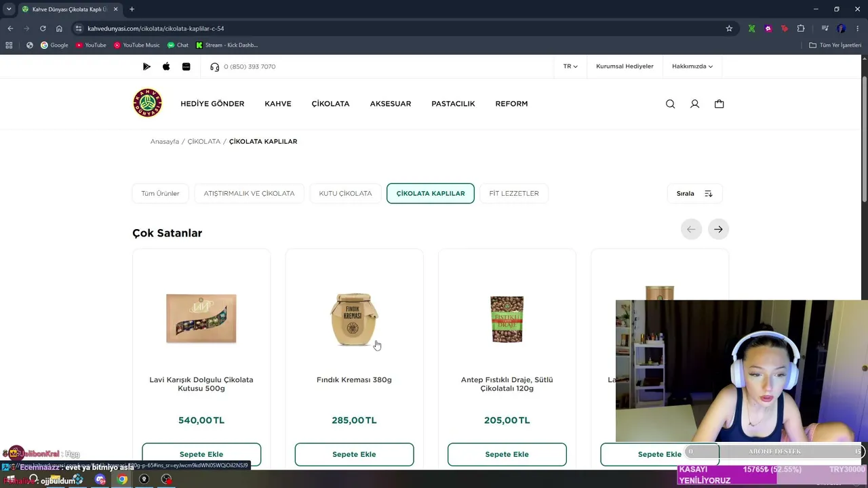Open the Fındık Kreması jar product image

tap(354, 319)
